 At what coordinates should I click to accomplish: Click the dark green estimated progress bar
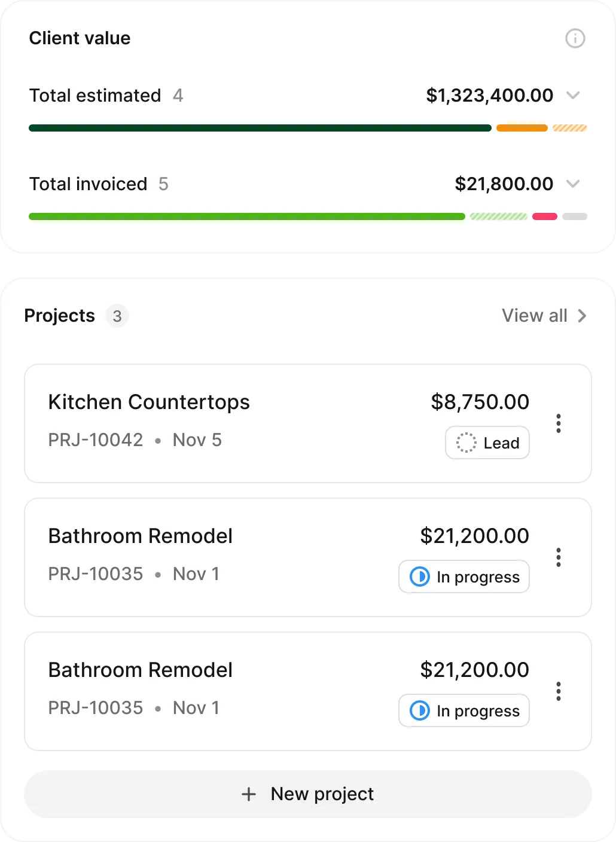pos(260,128)
